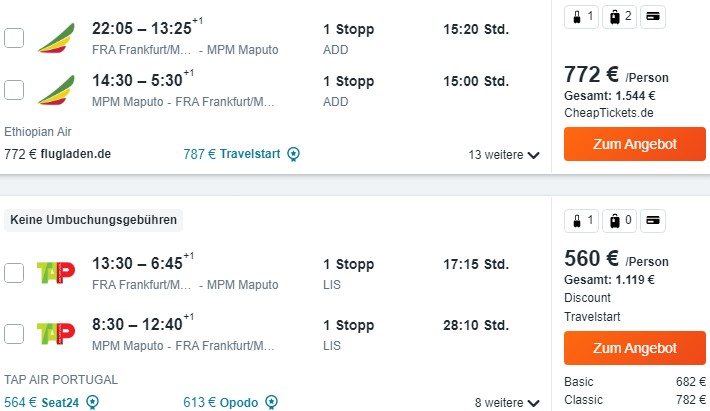Open the 564 € Seat24 offer link
The height and width of the screenshot is (411, 710).
[x=42, y=402]
